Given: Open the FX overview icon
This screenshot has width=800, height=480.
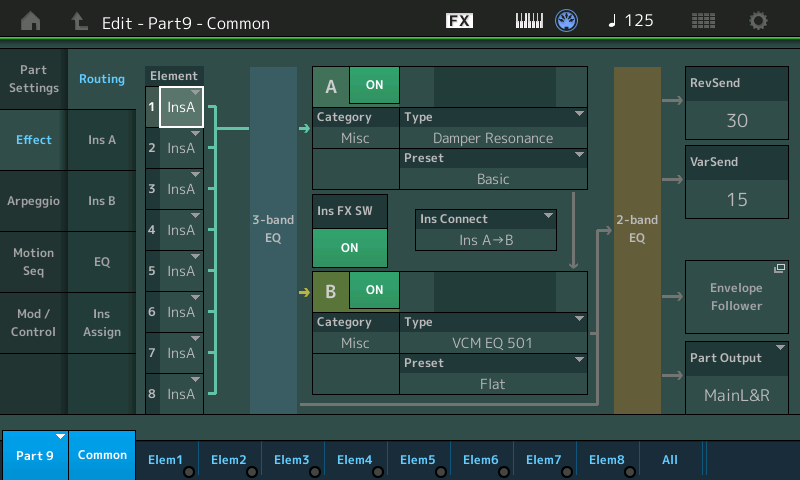Looking at the screenshot, I should (x=459, y=21).
